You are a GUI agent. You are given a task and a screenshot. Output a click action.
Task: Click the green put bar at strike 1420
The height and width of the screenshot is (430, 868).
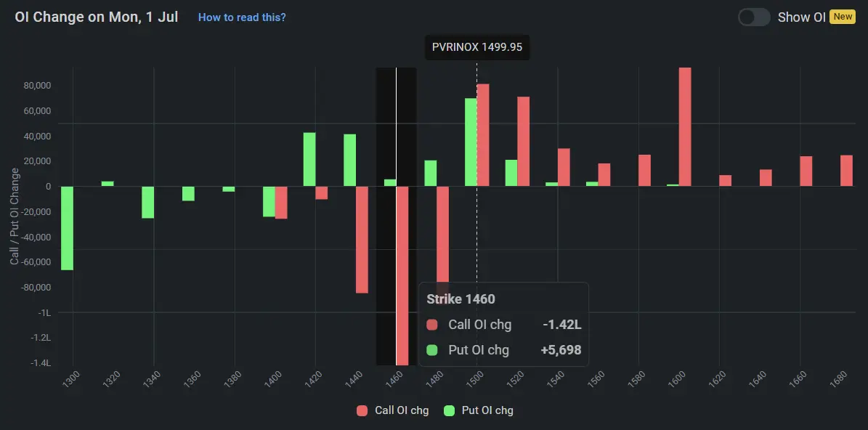coord(309,159)
